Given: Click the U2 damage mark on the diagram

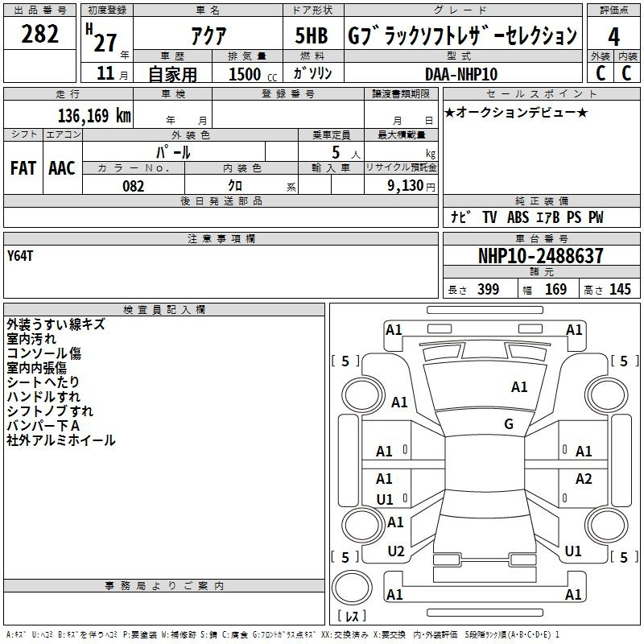Looking at the screenshot, I should tap(396, 551).
